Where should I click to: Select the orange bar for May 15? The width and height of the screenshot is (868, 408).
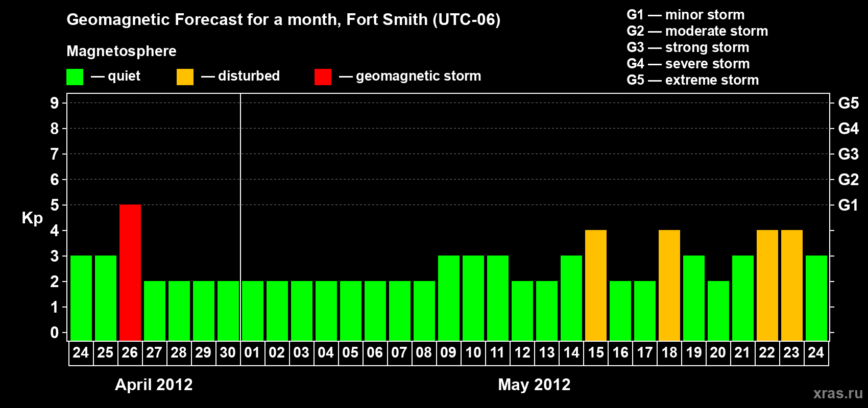coord(596,286)
